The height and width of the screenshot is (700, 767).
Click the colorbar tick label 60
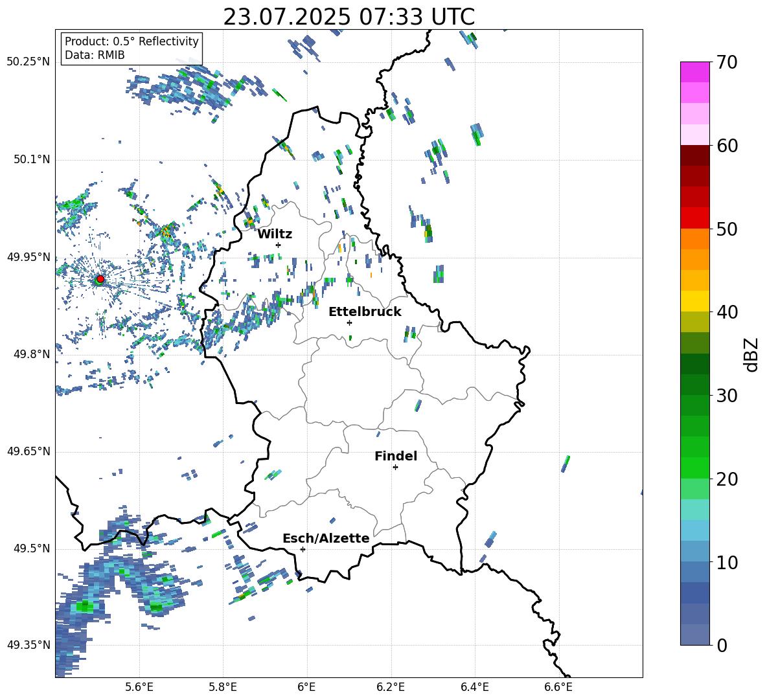pyautogui.click(x=727, y=146)
